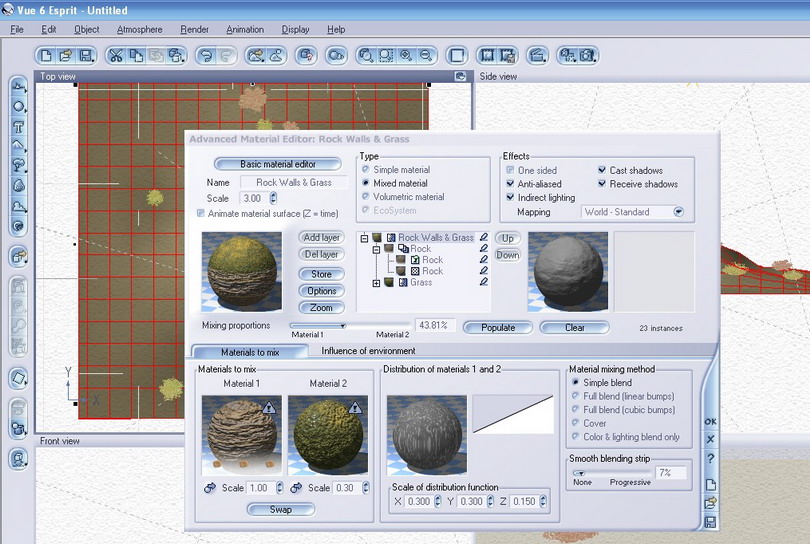This screenshot has height=544, width=810.
Task: Click the Undo arrow toolbar icon
Action: tap(206, 55)
